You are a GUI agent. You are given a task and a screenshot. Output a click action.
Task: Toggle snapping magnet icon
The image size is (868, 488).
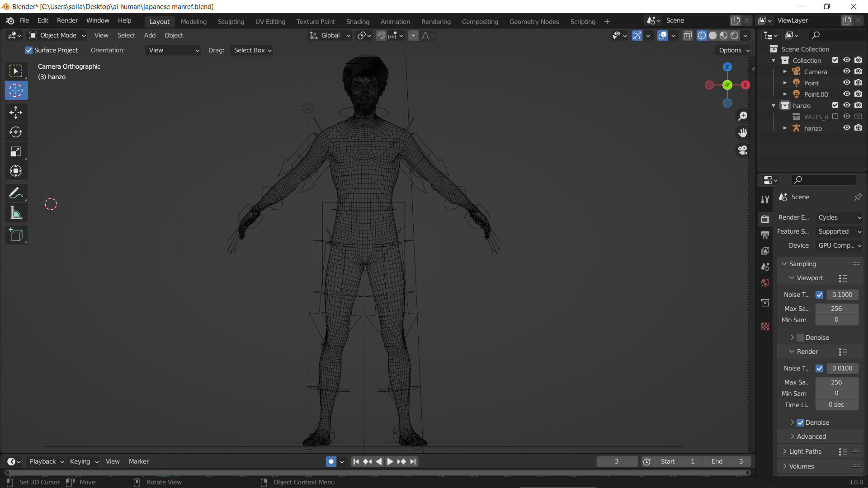point(381,35)
